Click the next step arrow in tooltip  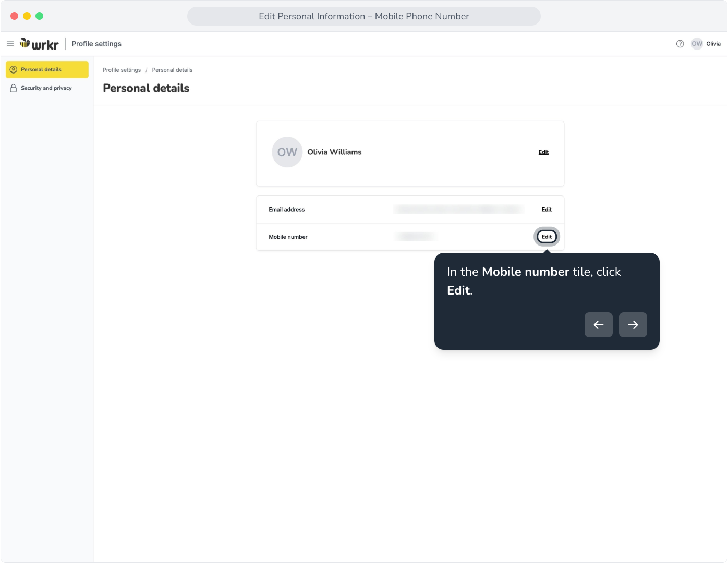[x=633, y=325]
